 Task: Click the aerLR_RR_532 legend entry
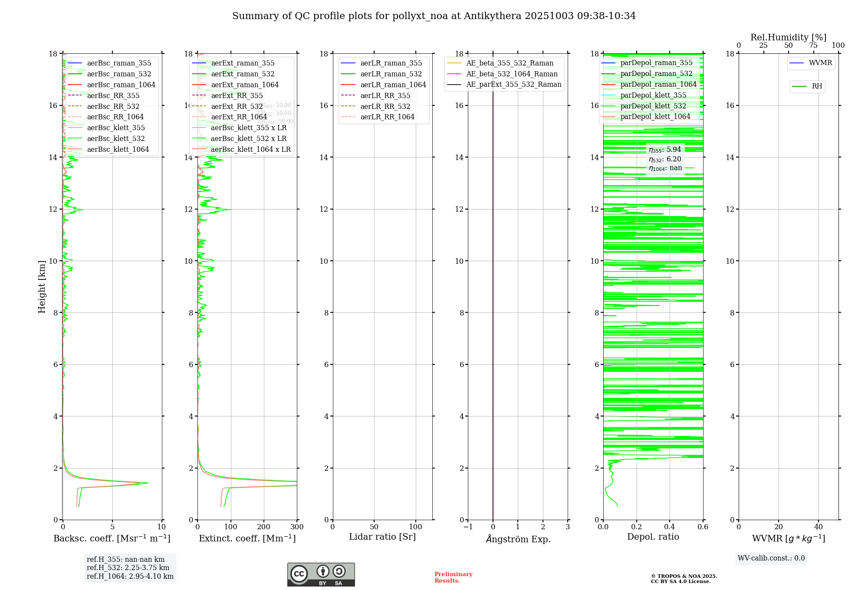tap(385, 107)
